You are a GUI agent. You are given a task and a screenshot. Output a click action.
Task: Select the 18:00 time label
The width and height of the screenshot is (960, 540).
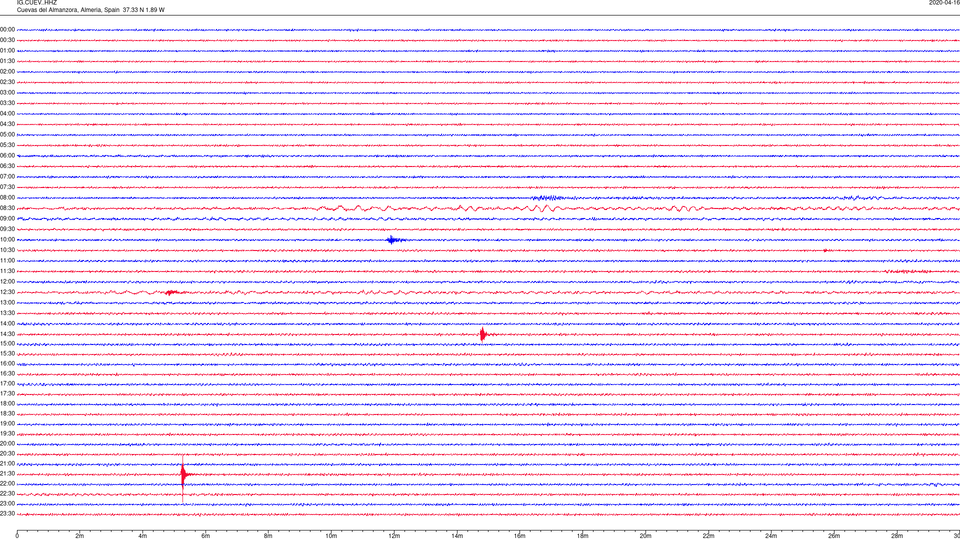click(7, 403)
